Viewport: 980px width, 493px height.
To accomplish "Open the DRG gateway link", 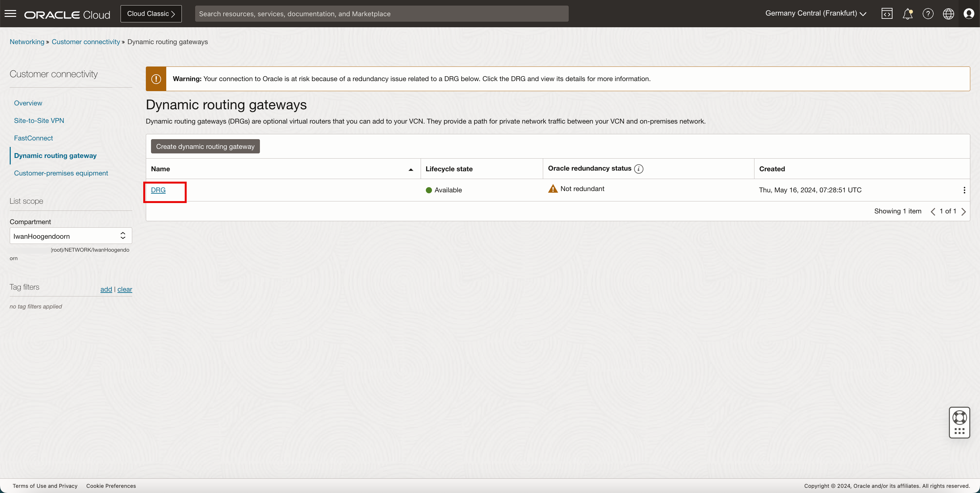I will pyautogui.click(x=158, y=190).
